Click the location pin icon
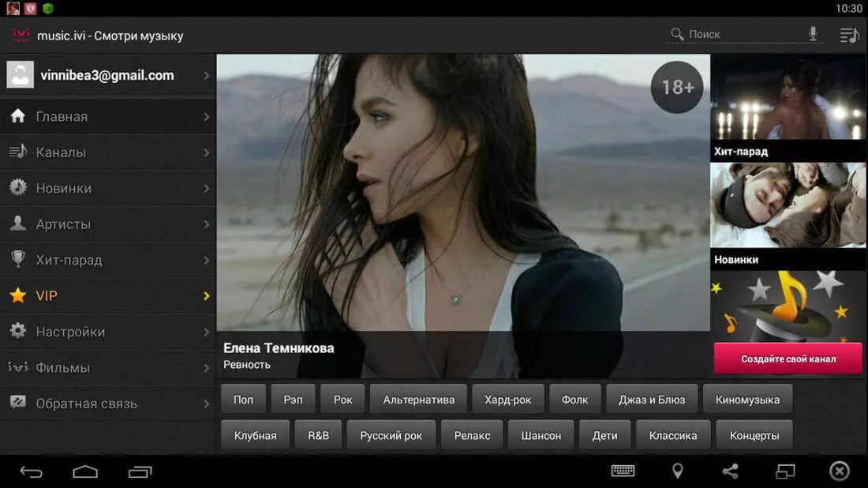868x488 pixels. (677, 471)
